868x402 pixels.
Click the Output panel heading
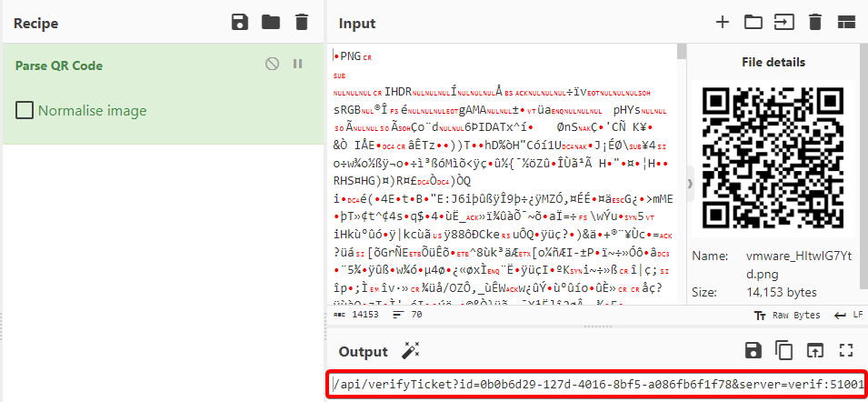(364, 352)
